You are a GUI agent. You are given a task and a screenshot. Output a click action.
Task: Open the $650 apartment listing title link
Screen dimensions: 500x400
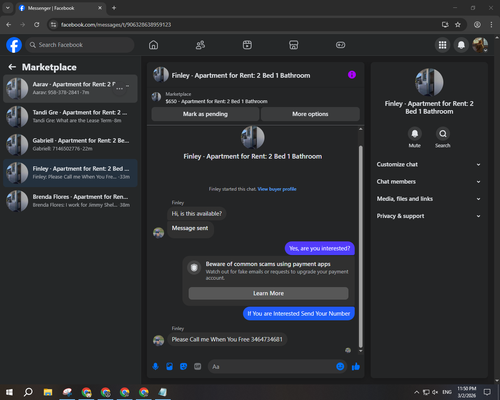[216, 101]
